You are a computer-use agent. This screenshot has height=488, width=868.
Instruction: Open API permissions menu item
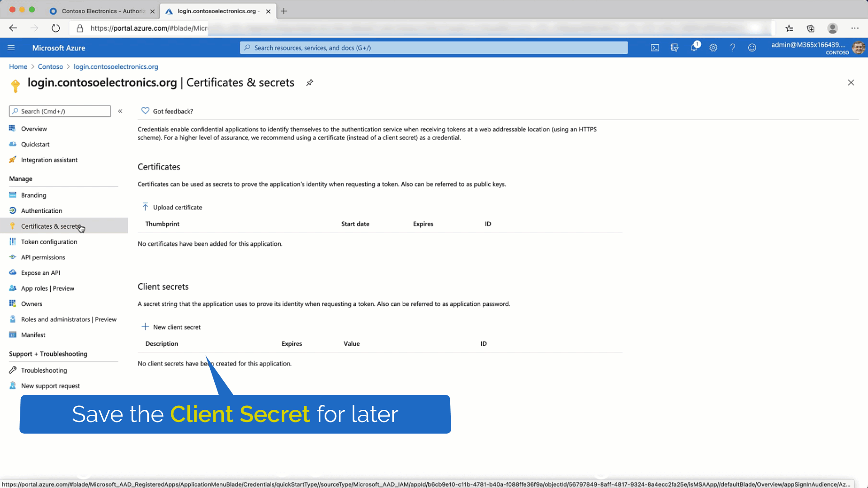tap(43, 258)
